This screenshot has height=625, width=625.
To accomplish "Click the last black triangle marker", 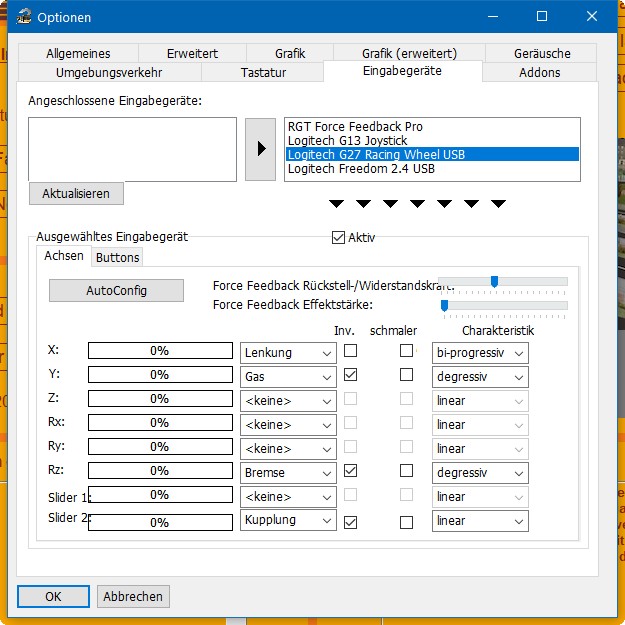I will [x=498, y=204].
